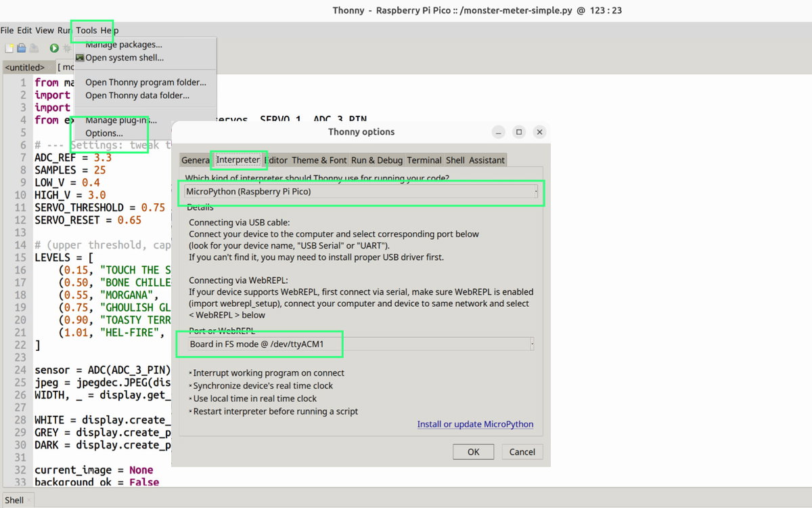Open the Run menu
Viewport: 812px width, 508px height.
click(x=64, y=30)
